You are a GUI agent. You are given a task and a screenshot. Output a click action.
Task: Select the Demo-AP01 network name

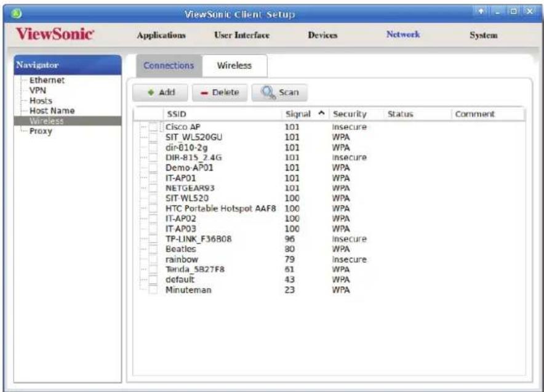tap(190, 168)
